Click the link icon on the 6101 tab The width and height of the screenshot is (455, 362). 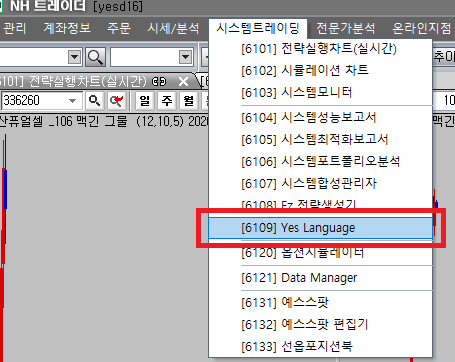(x=159, y=81)
